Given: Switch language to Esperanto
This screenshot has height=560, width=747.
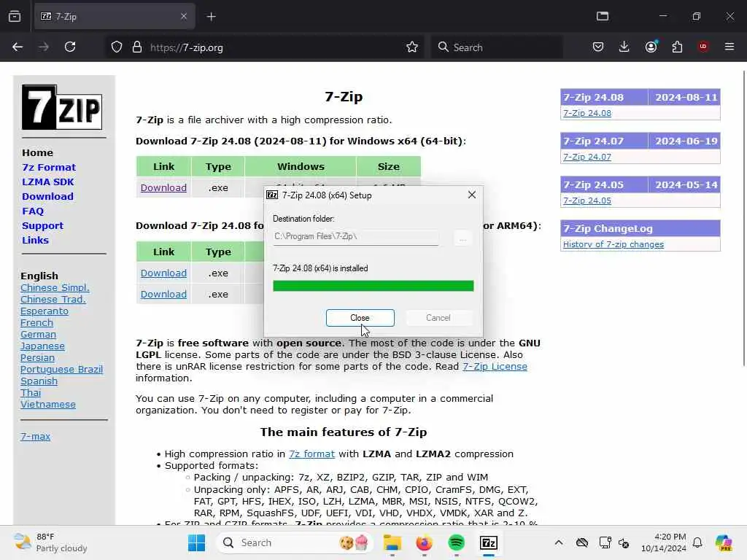Looking at the screenshot, I should pos(44,311).
